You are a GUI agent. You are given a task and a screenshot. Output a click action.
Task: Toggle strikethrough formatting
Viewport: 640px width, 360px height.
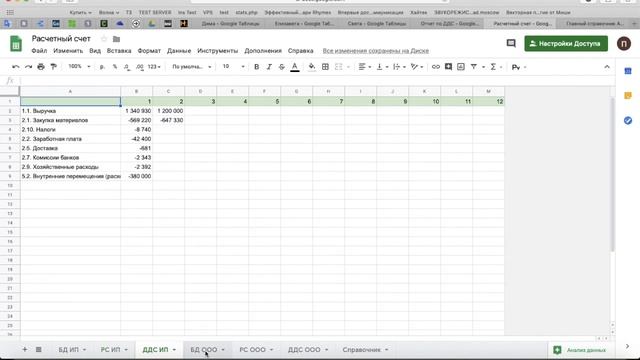point(282,67)
